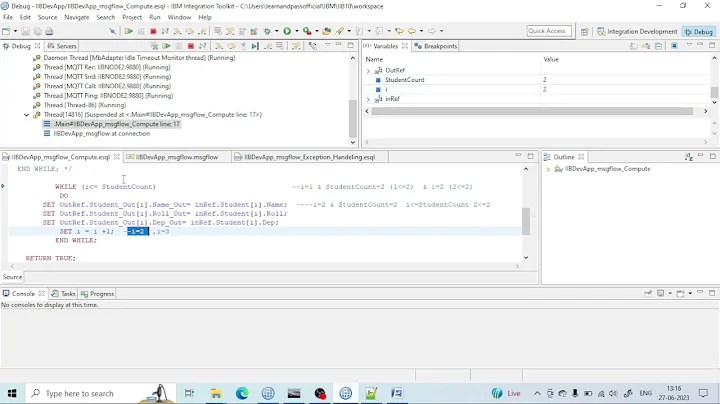Switch to the Servers tab
720x404 pixels.
click(x=62, y=46)
